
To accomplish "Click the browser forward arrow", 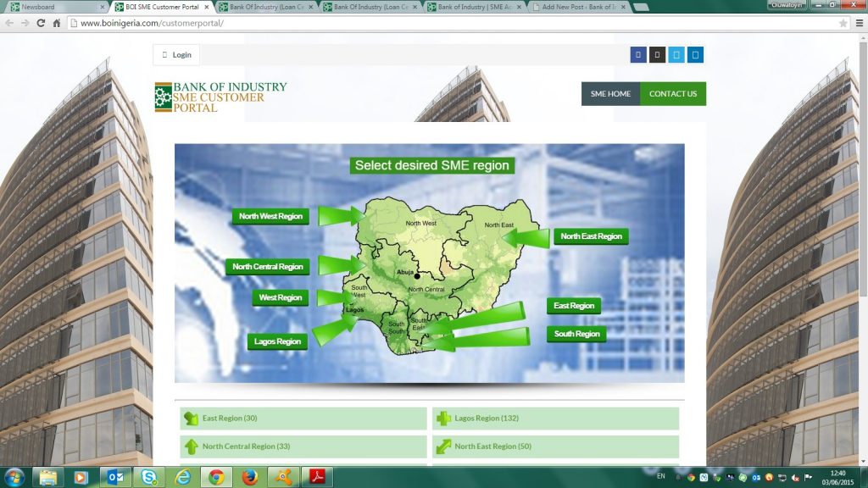I will click(x=25, y=23).
